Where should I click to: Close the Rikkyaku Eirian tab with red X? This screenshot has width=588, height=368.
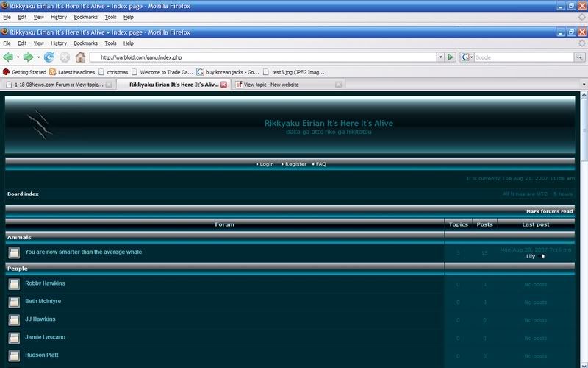pyautogui.click(x=224, y=85)
